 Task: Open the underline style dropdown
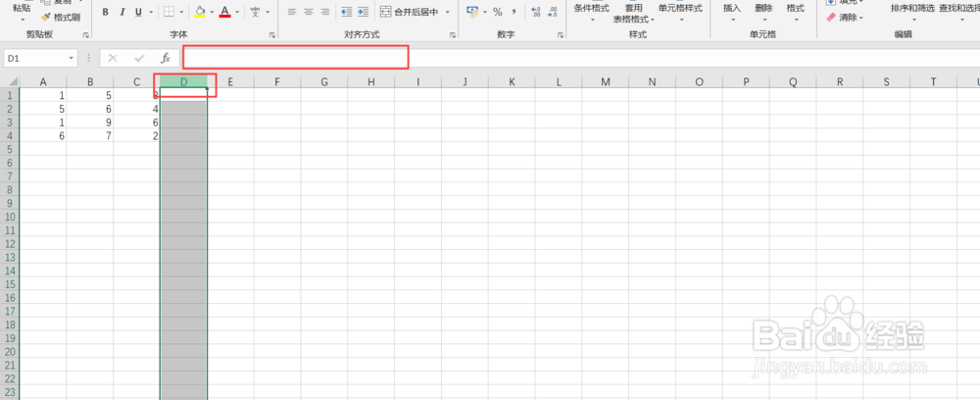pyautogui.click(x=151, y=12)
